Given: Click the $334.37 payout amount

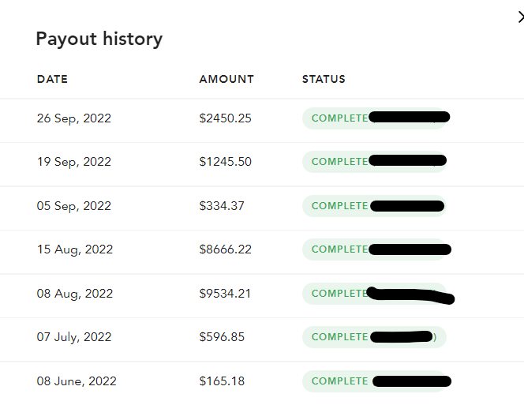Looking at the screenshot, I should pos(222,206).
